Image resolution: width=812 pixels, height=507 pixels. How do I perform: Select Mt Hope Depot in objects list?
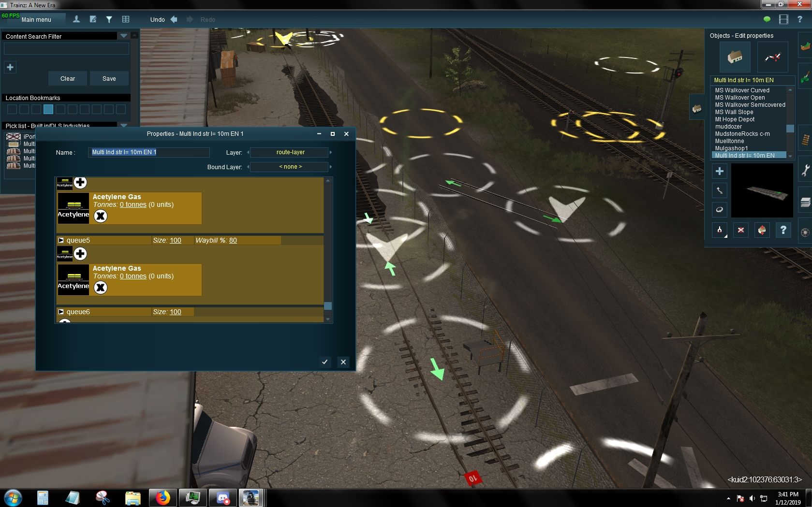coord(734,119)
